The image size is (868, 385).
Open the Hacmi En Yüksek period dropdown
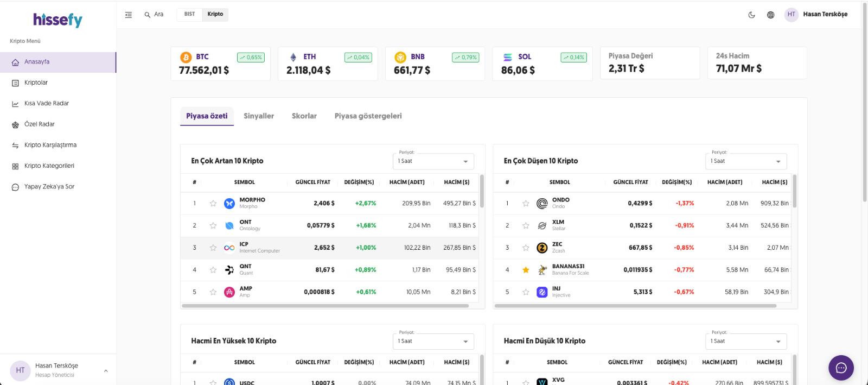(x=433, y=342)
